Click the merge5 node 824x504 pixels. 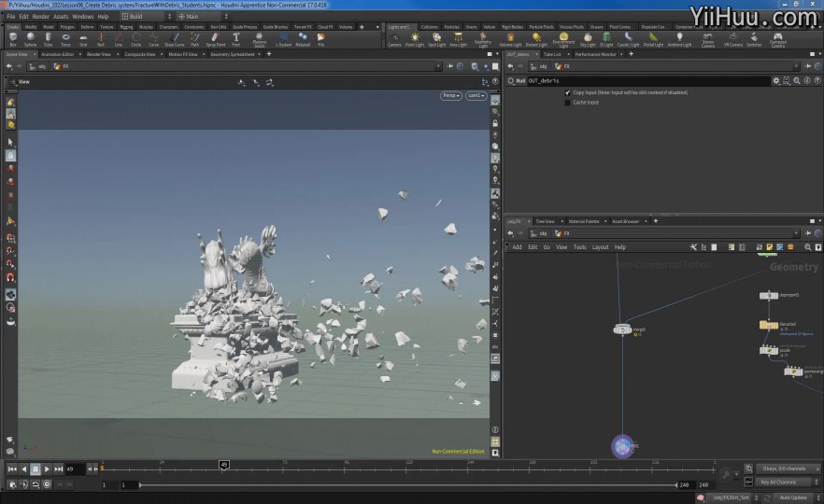[623, 329]
